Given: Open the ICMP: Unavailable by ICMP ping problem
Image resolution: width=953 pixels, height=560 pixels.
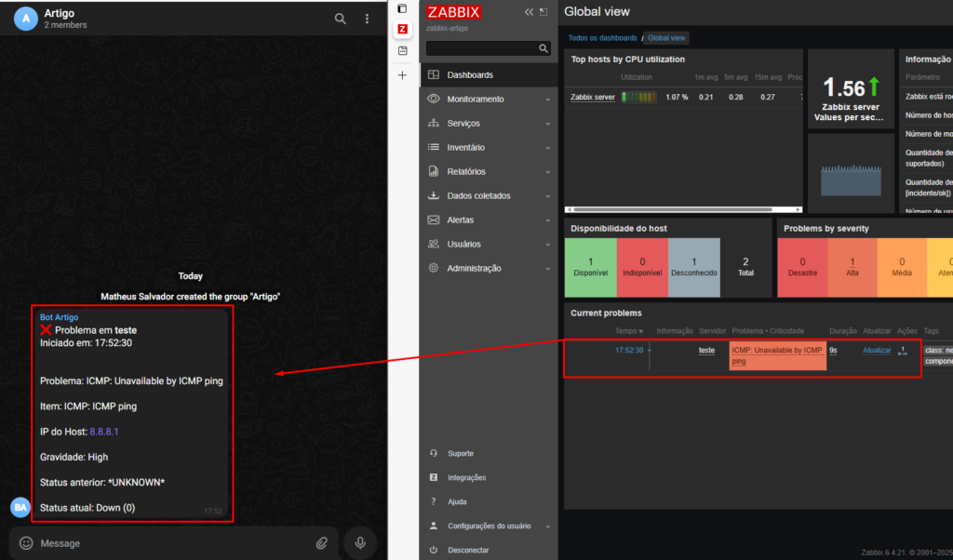Looking at the screenshot, I should click(777, 356).
